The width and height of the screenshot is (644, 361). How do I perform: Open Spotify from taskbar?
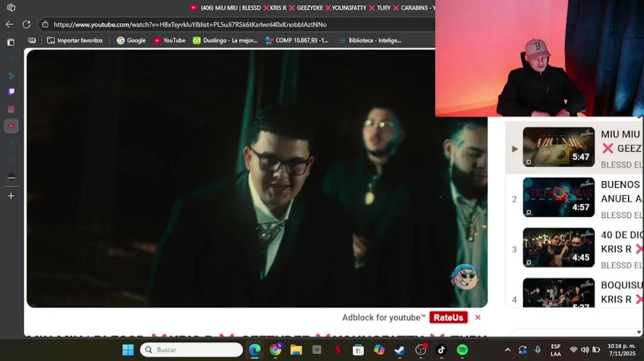pos(462,349)
